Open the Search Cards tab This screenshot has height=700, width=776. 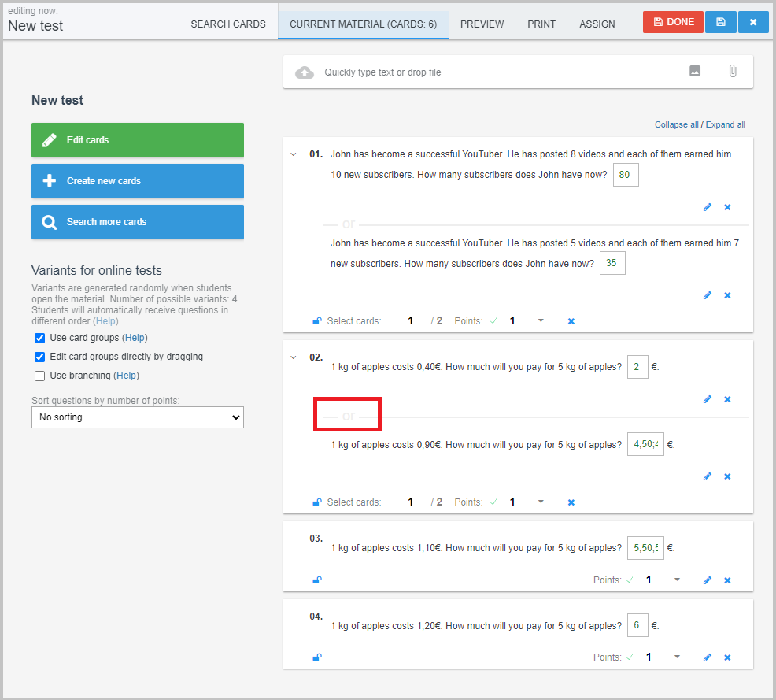pyautogui.click(x=228, y=24)
